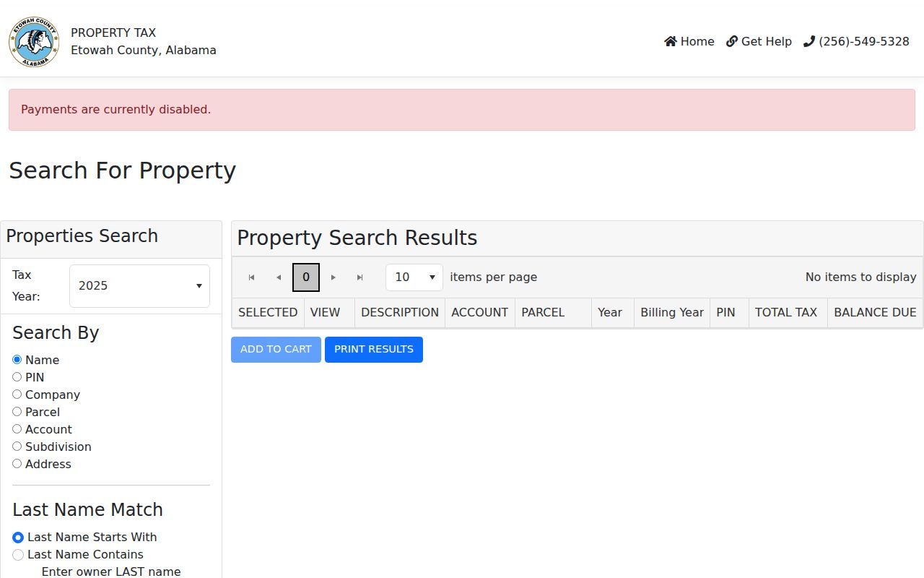Viewport: 924px width, 578px height.
Task: Go to next results page arrow
Action: pos(334,277)
